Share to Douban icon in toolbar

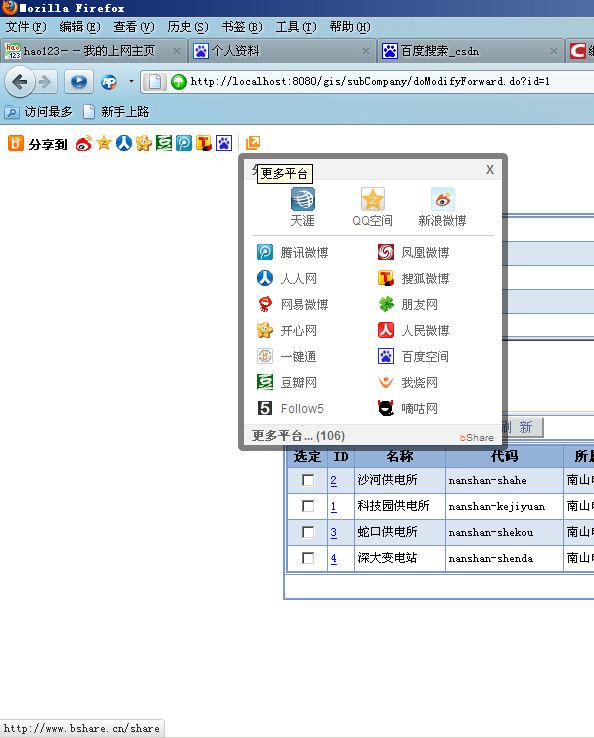[164, 143]
